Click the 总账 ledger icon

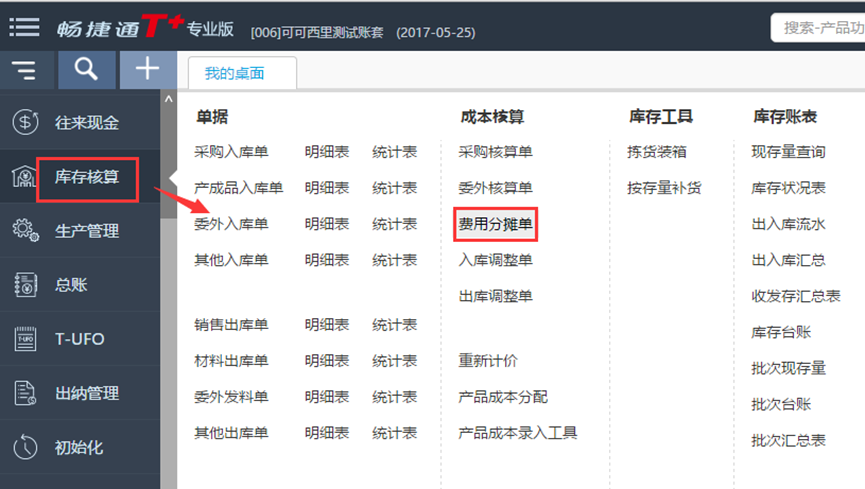click(25, 285)
